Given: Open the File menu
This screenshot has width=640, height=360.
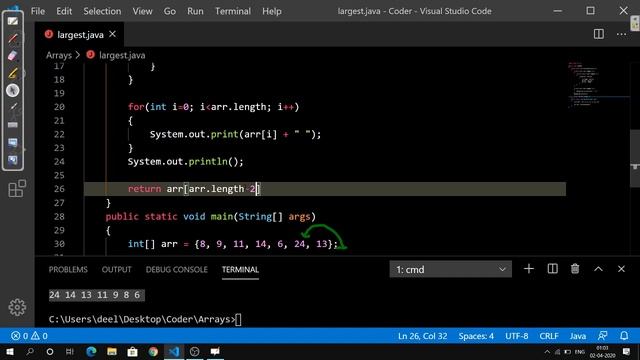Looking at the screenshot, I should pos(38,11).
